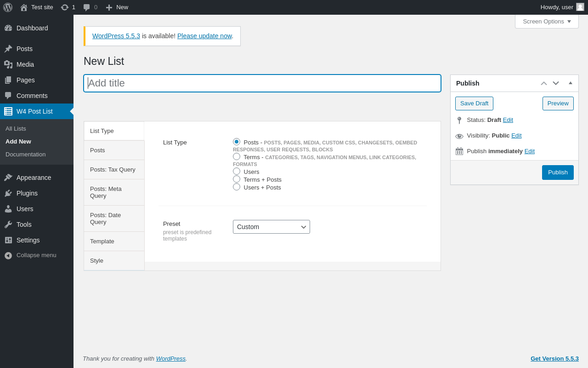
Task: Edit the Public visibility link
Action: 516,136
